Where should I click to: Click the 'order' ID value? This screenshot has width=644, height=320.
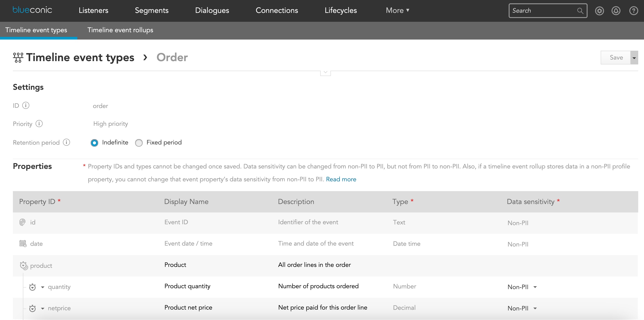[100, 106]
